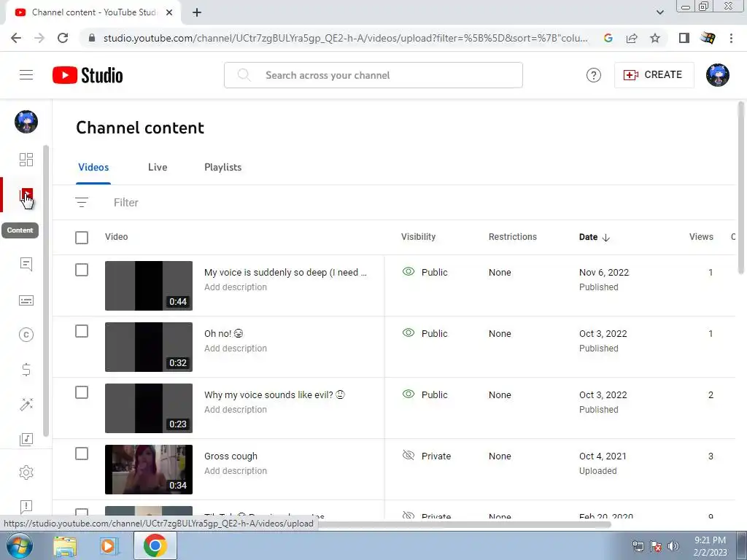This screenshot has height=560, width=747.
Task: Open the 0:44 video thumbnail
Action: coord(149,286)
